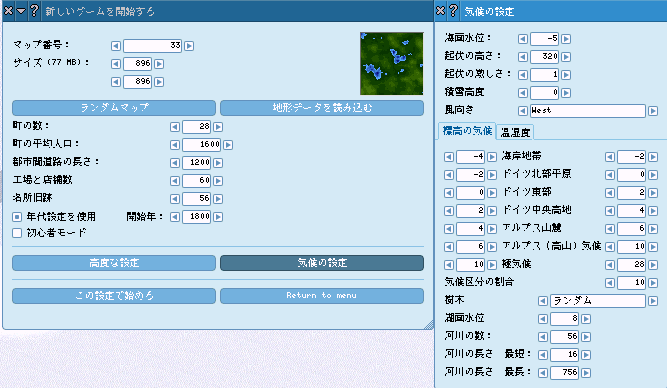The image size is (667, 388).
Task: Decrease 気候区分の割合 value
Action: tap(610, 283)
